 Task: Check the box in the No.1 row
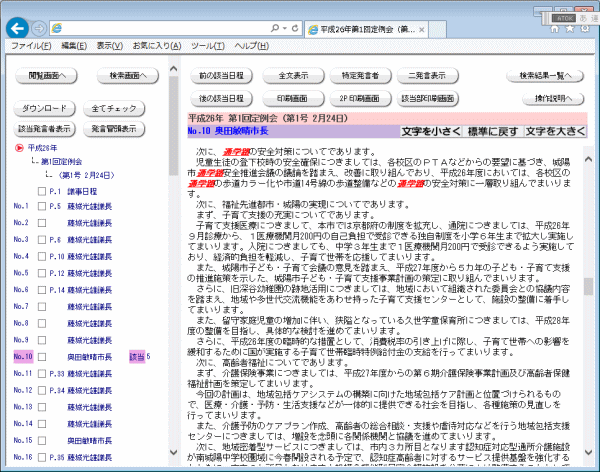42,206
